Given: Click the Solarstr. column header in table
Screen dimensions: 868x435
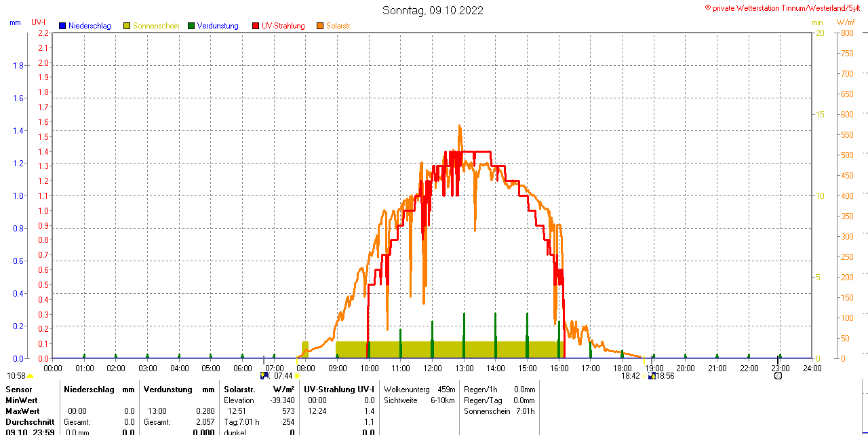Looking at the screenshot, I should (x=239, y=389).
